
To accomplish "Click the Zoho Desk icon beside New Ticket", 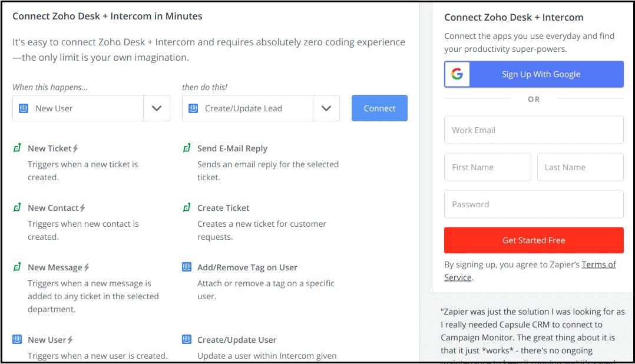I will click(17, 148).
